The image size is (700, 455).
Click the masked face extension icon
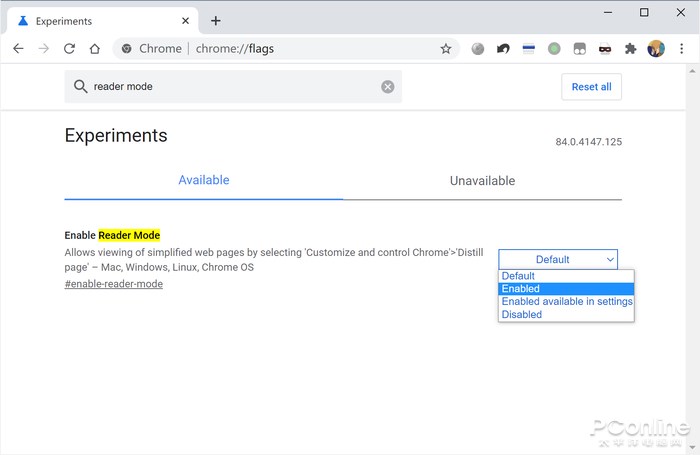[x=605, y=49]
